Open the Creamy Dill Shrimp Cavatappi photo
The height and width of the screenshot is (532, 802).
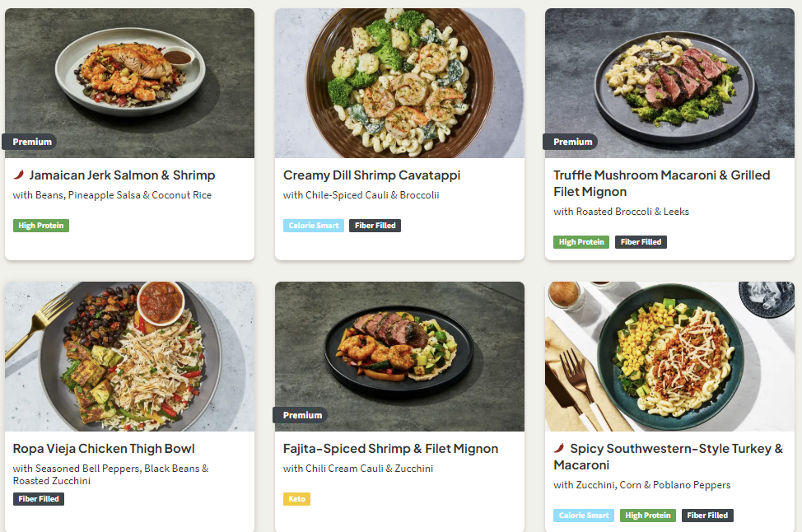(x=399, y=82)
